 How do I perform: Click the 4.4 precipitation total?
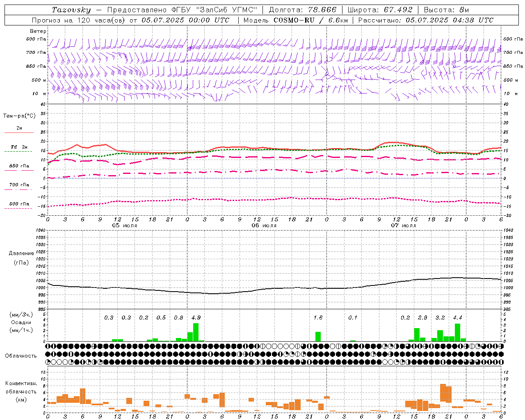[x=457, y=317]
